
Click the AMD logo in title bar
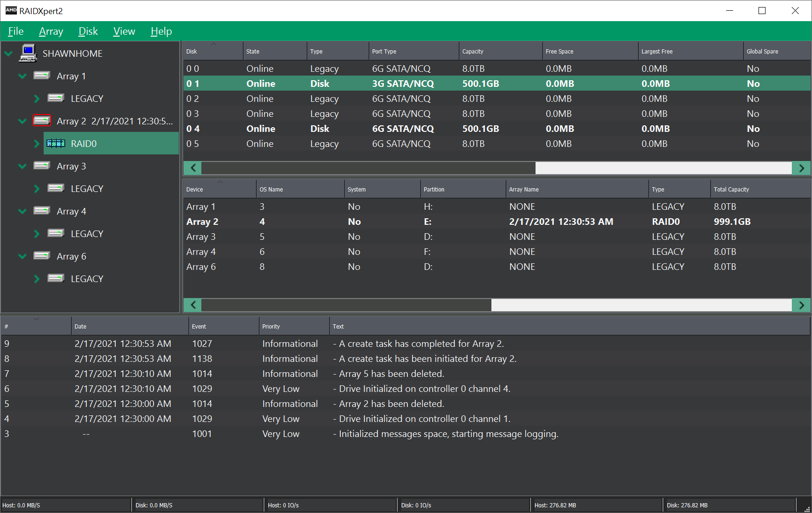(11, 10)
